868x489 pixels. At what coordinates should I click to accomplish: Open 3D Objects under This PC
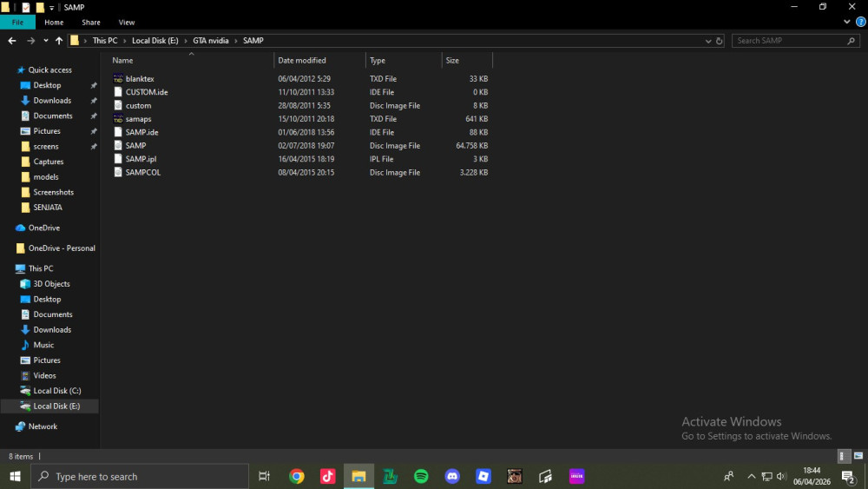(51, 283)
